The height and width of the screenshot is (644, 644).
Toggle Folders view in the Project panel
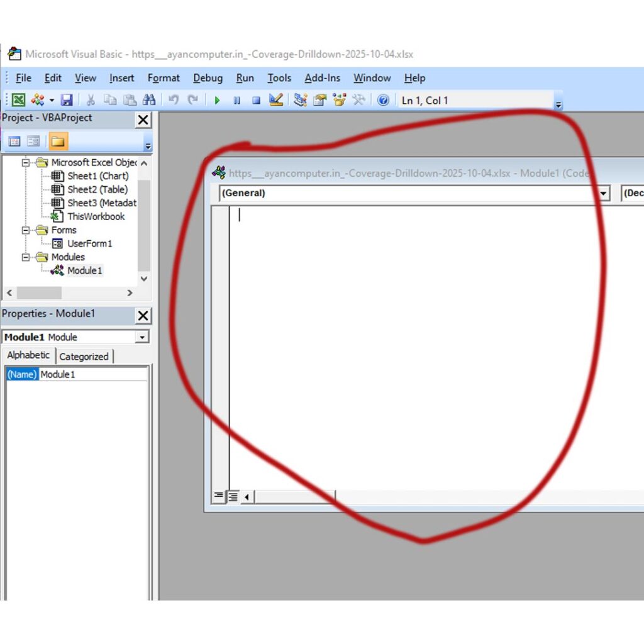[x=58, y=142]
